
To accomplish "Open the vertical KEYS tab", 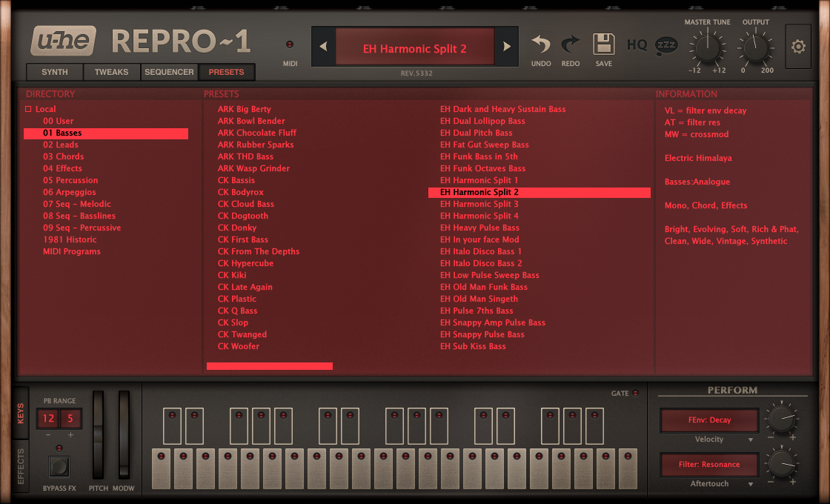I will point(21,414).
